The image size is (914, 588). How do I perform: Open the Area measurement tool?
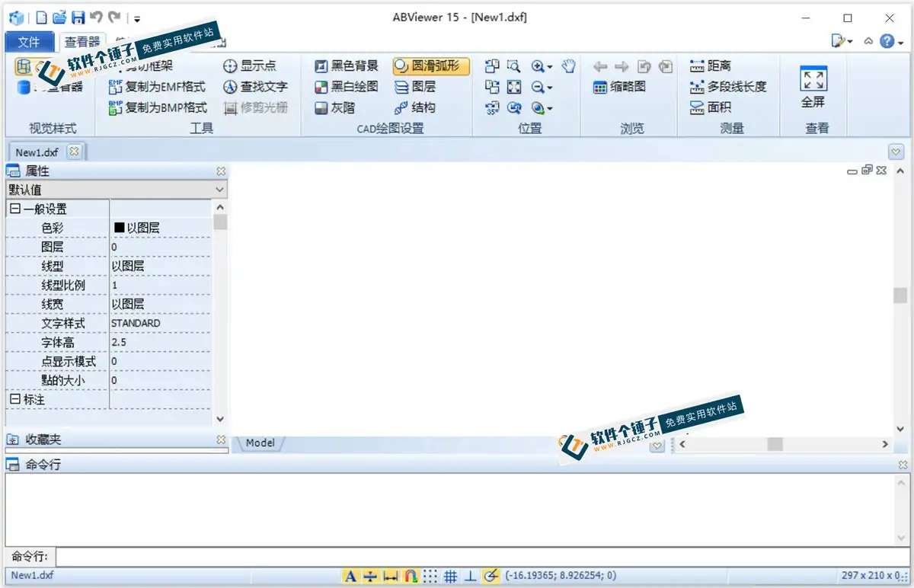click(x=716, y=107)
